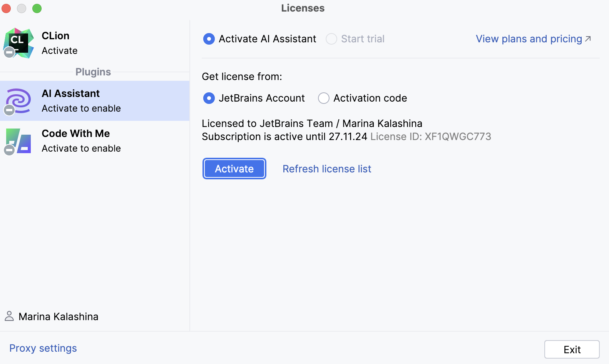609x364 pixels.
Task: Click the Marina Kalashina account name
Action: pyautogui.click(x=59, y=317)
